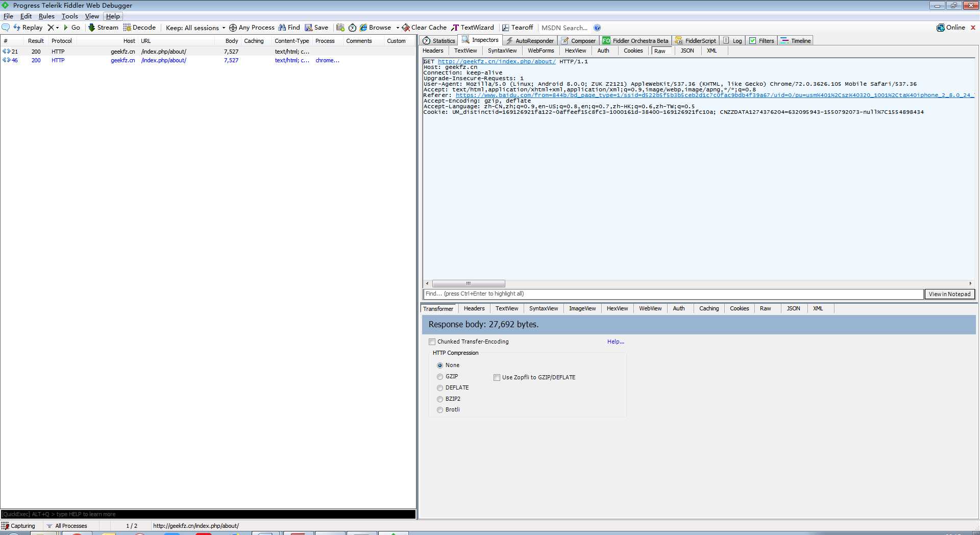Sort sessions by Body column header
This screenshot has height=535, width=980.
pos(232,41)
